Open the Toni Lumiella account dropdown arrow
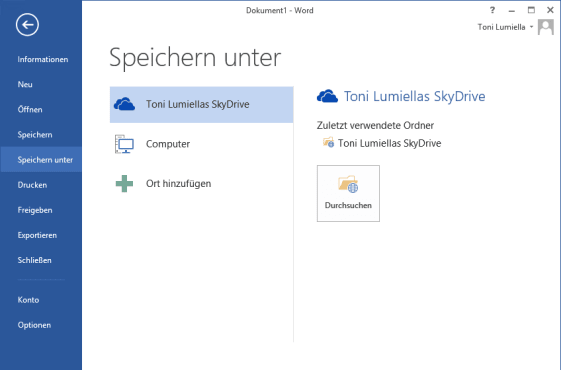 coord(531,27)
